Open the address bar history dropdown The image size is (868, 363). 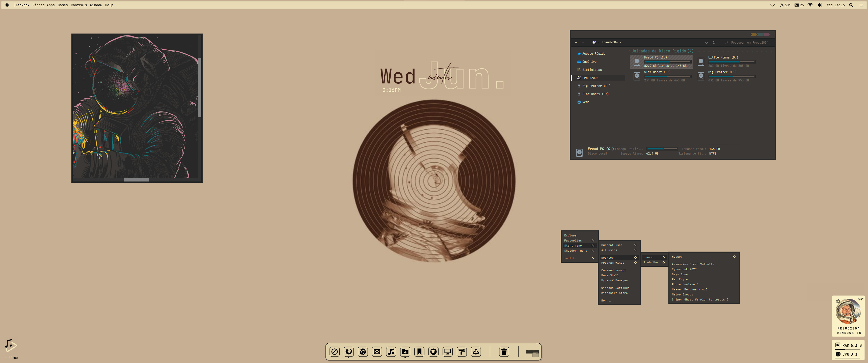point(706,42)
